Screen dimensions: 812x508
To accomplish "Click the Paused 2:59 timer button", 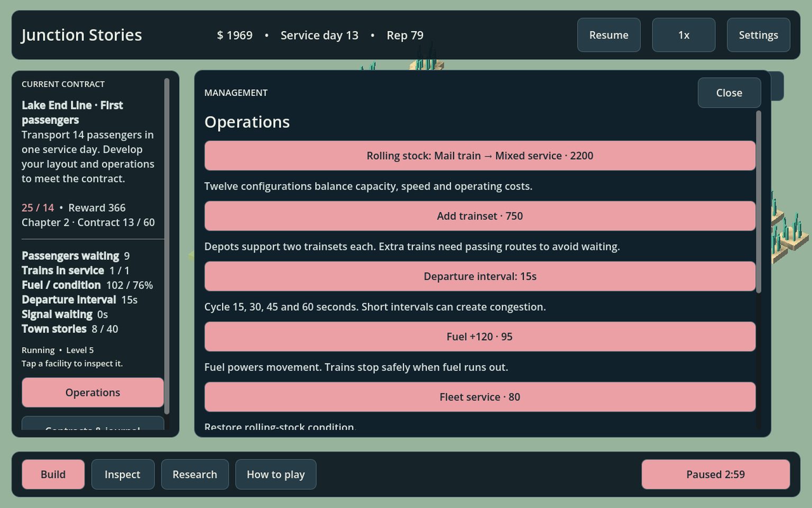I will [x=715, y=474].
